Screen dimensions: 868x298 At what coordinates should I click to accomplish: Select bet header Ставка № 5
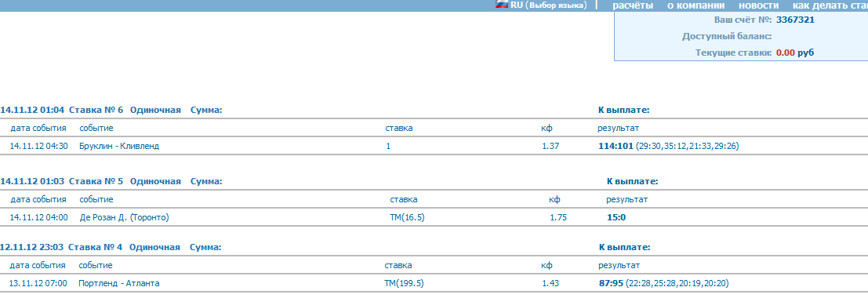96,181
